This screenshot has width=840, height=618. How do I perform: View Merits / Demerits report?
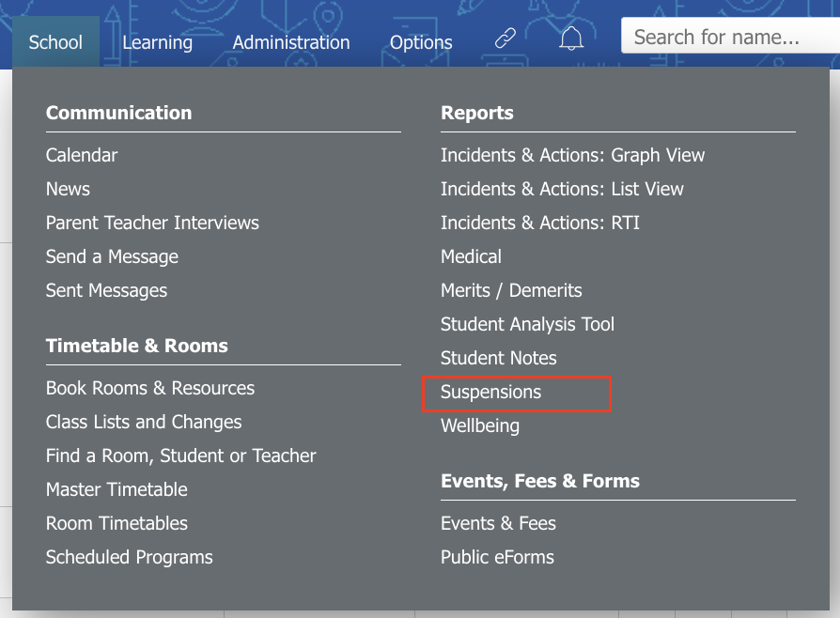(511, 290)
